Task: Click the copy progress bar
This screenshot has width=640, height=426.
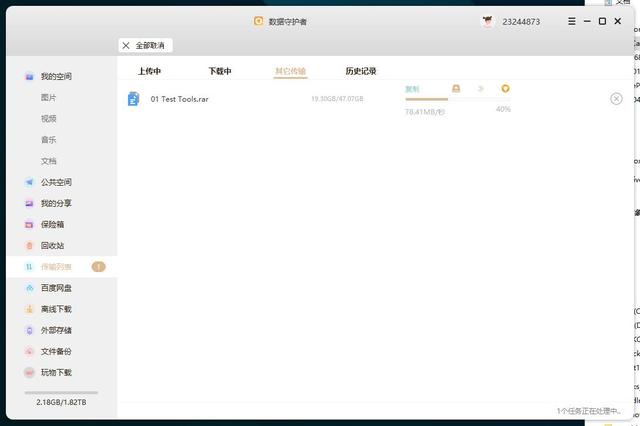Action: point(458,99)
